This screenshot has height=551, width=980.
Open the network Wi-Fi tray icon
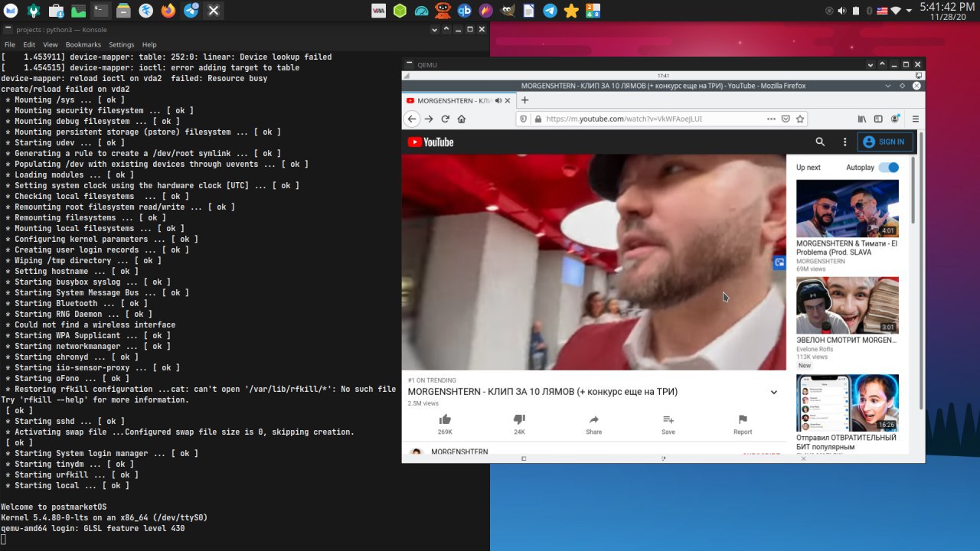pos(896,11)
